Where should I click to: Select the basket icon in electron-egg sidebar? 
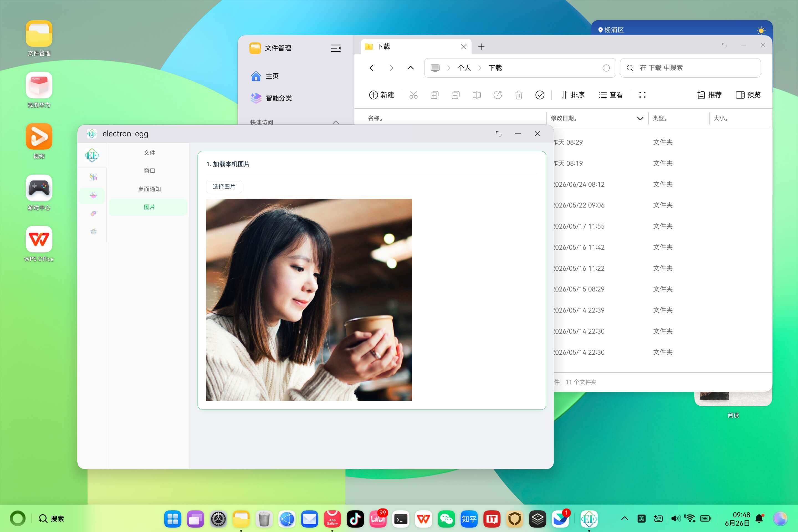coord(93,232)
